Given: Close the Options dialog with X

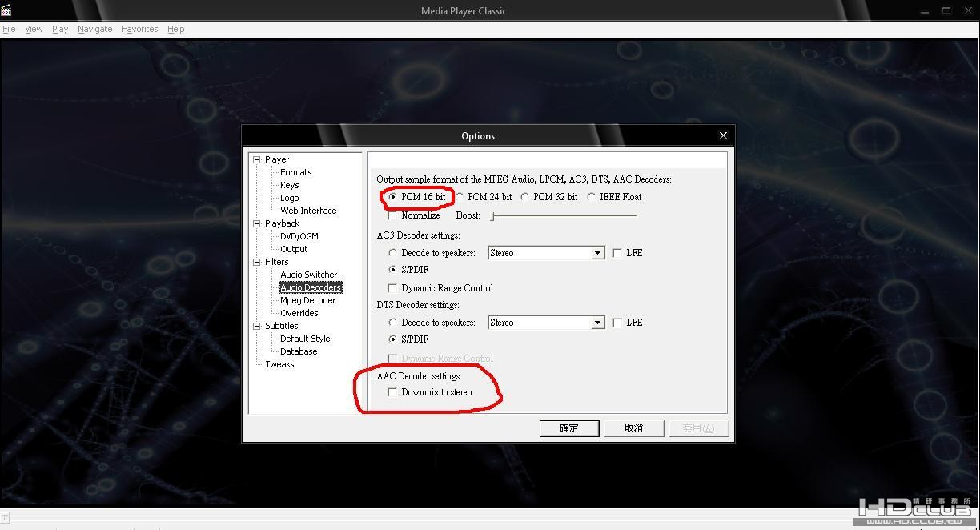Looking at the screenshot, I should point(723,135).
